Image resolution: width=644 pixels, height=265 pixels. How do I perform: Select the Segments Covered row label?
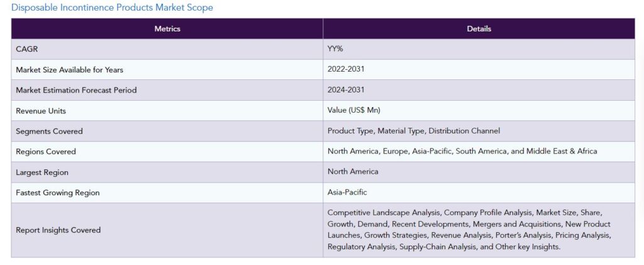(49, 132)
